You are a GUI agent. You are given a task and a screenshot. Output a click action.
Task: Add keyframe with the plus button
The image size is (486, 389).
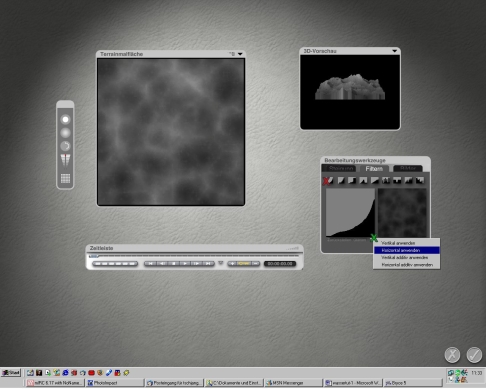pyautogui.click(x=232, y=263)
